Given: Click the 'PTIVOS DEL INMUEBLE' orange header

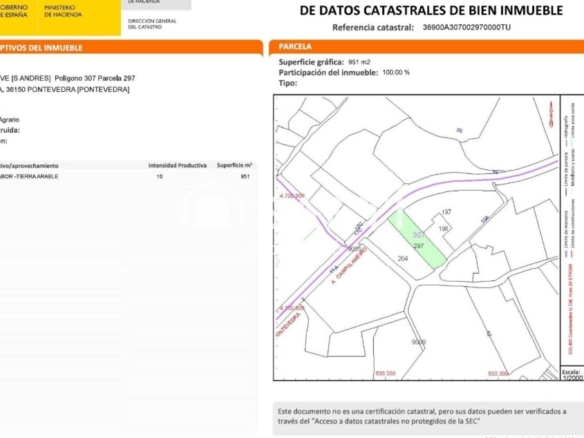Looking at the screenshot, I should tap(41, 48).
